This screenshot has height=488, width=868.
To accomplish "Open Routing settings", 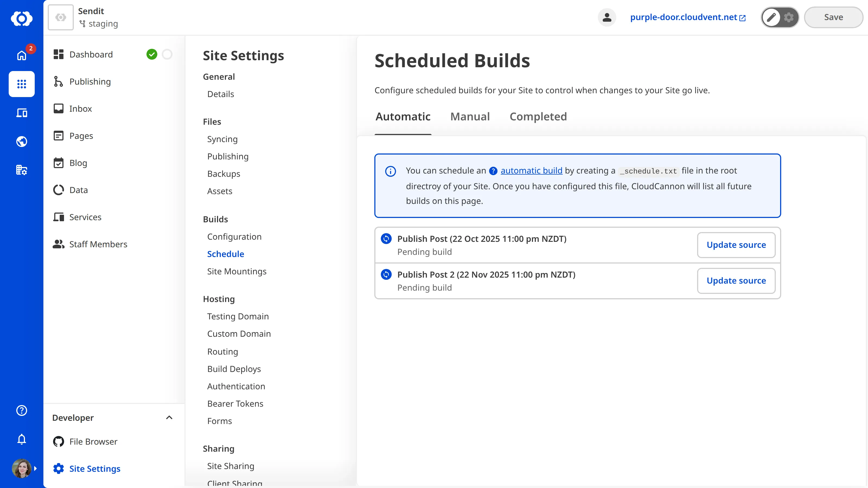I will (222, 352).
